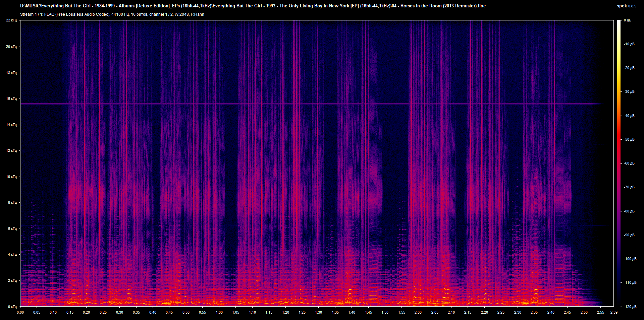Click the -40 дБ level scale label
This screenshot has width=644, height=320.
click(629, 116)
